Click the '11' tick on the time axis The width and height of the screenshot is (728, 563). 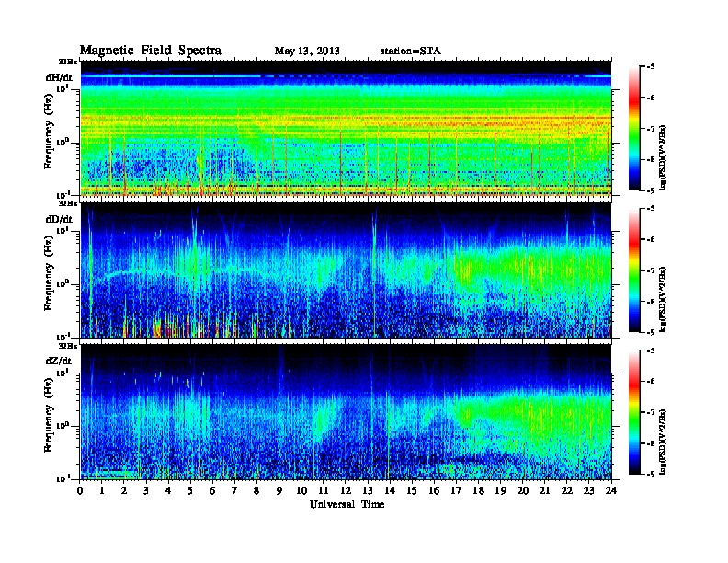(x=324, y=491)
